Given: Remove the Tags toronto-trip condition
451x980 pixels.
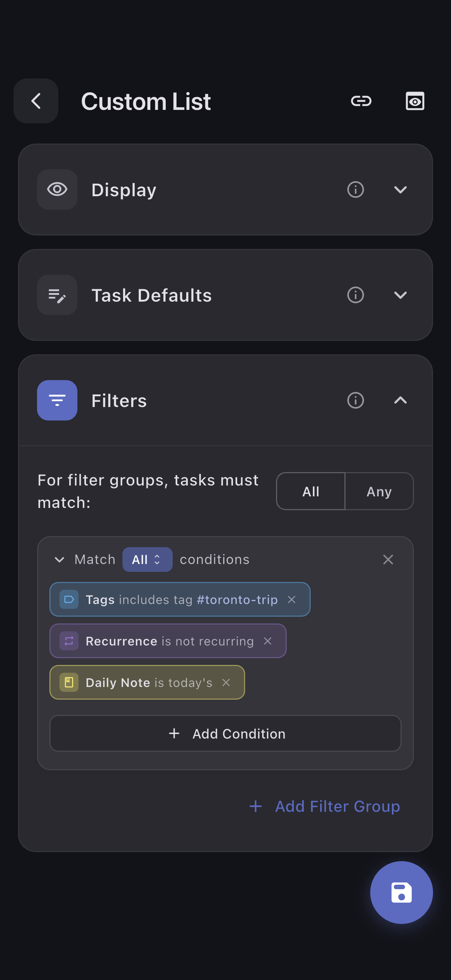Looking at the screenshot, I should tap(292, 600).
